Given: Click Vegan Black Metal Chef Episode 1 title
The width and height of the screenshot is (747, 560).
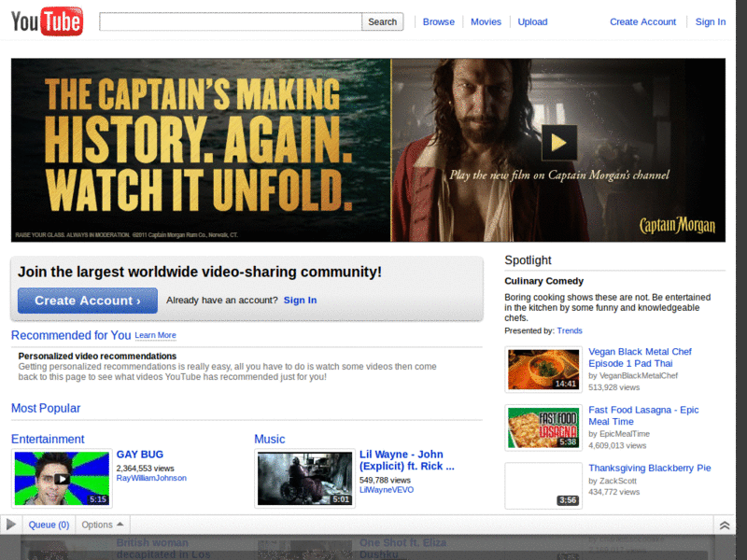Looking at the screenshot, I should [640, 357].
